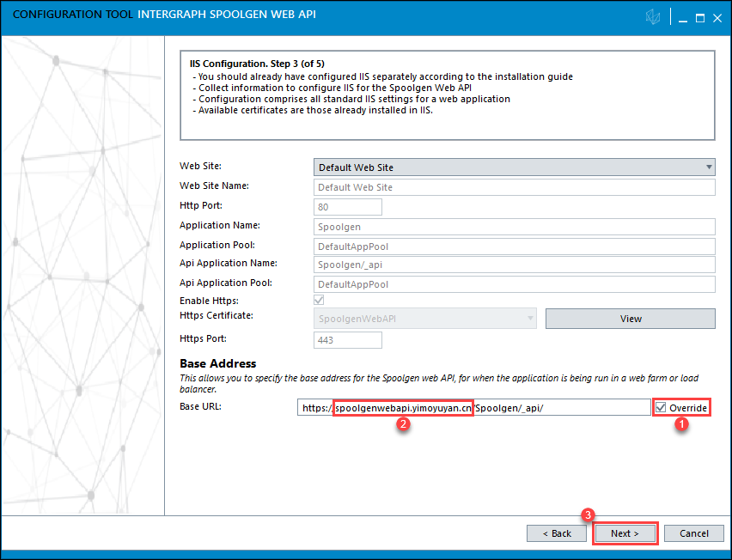Expand the Https Certificate combo box
This screenshot has width=732, height=560.
[x=424, y=319]
